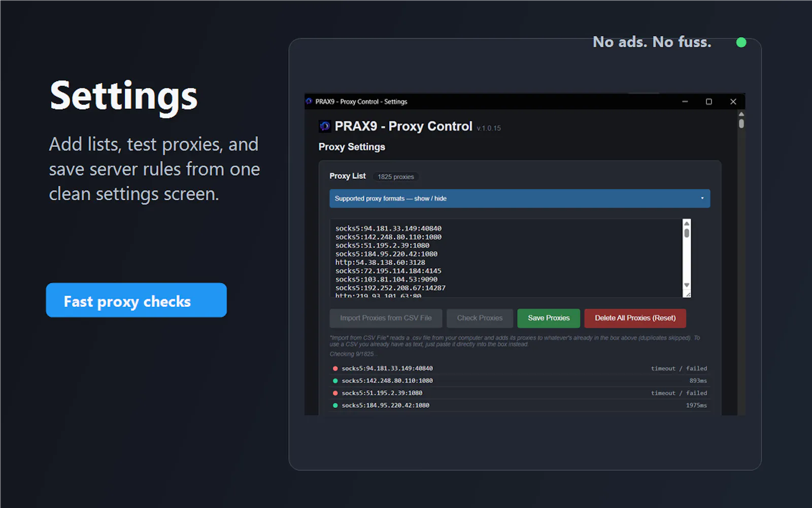Click the No ads. No fuss. text
The image size is (812, 508).
(x=652, y=42)
